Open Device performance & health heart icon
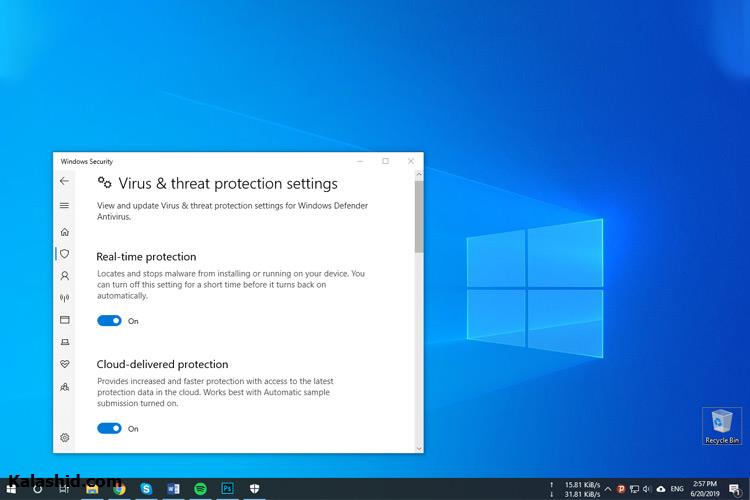The height and width of the screenshot is (500, 750). pyautogui.click(x=65, y=364)
